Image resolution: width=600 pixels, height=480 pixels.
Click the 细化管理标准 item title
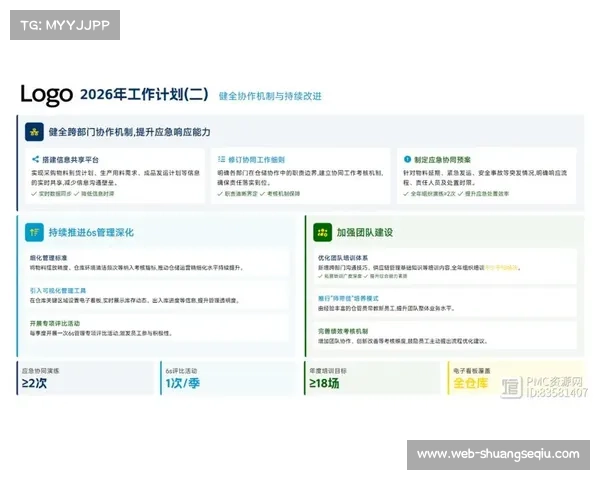click(49, 258)
